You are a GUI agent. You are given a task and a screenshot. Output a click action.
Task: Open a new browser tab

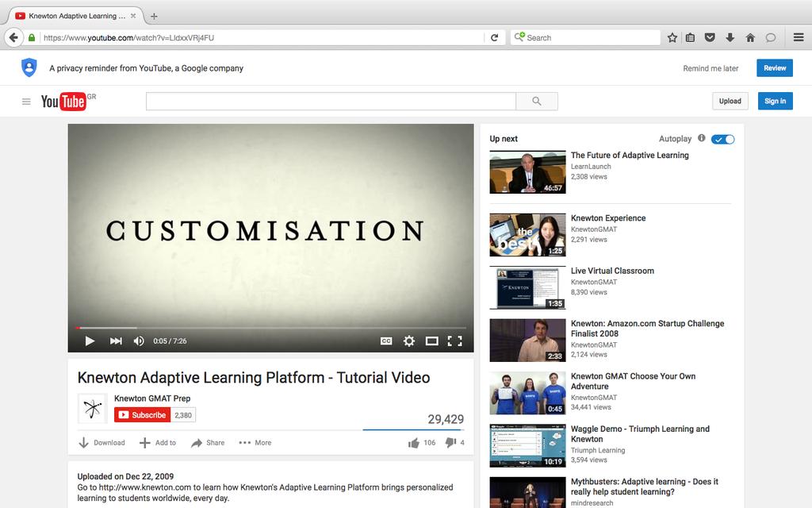click(154, 16)
